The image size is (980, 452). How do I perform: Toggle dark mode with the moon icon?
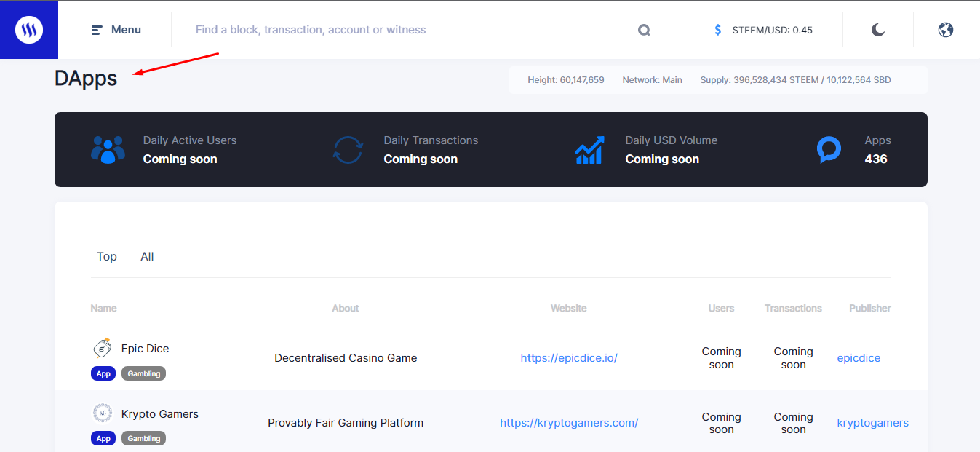(878, 30)
